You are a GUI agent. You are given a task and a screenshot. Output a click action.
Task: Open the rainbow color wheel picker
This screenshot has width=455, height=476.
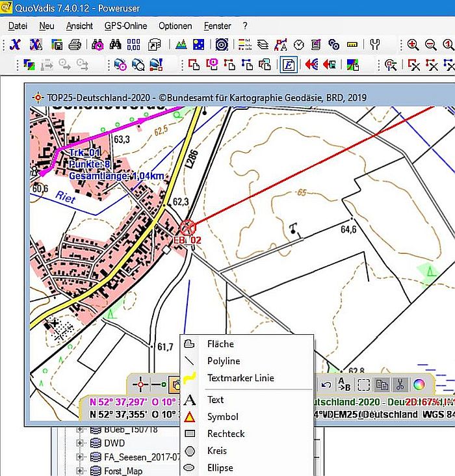pyautogui.click(x=419, y=384)
